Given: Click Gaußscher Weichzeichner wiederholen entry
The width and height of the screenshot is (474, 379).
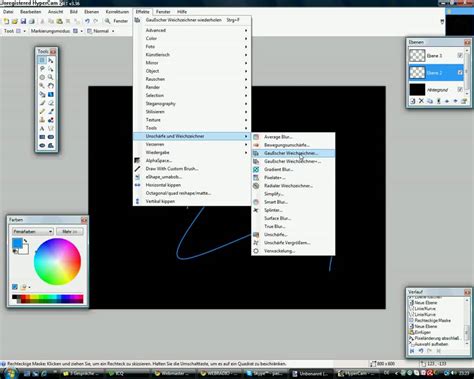Looking at the screenshot, I should [192, 20].
